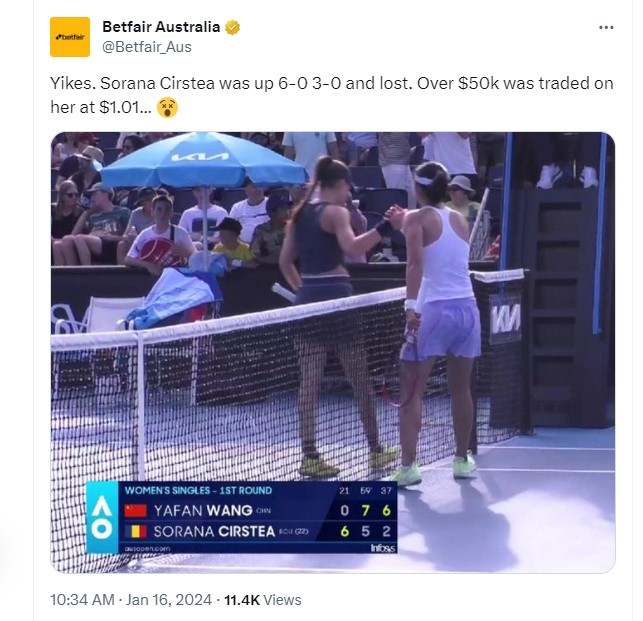Open the @Betfair_Aus handle link
The width and height of the screenshot is (643, 621).
click(x=147, y=47)
